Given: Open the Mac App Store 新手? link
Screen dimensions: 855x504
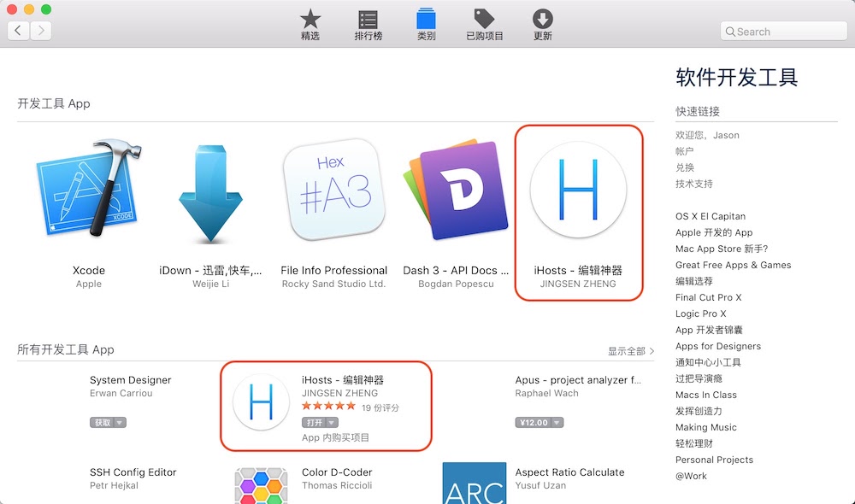Looking at the screenshot, I should 722,249.
